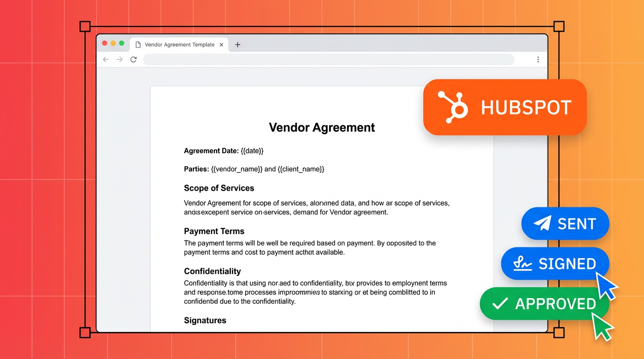644x359 pixels.
Task: Click the HubSpot badge
Action: pyautogui.click(x=505, y=108)
